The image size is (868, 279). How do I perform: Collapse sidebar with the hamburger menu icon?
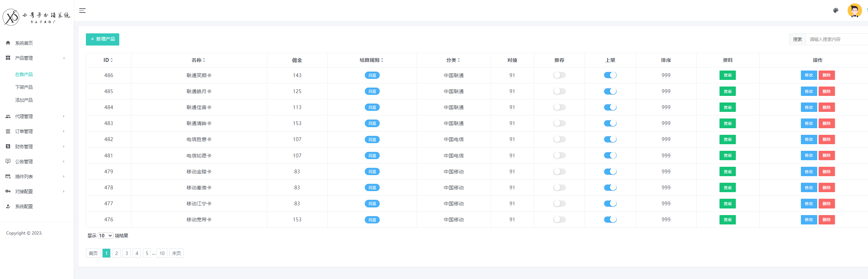click(x=82, y=11)
